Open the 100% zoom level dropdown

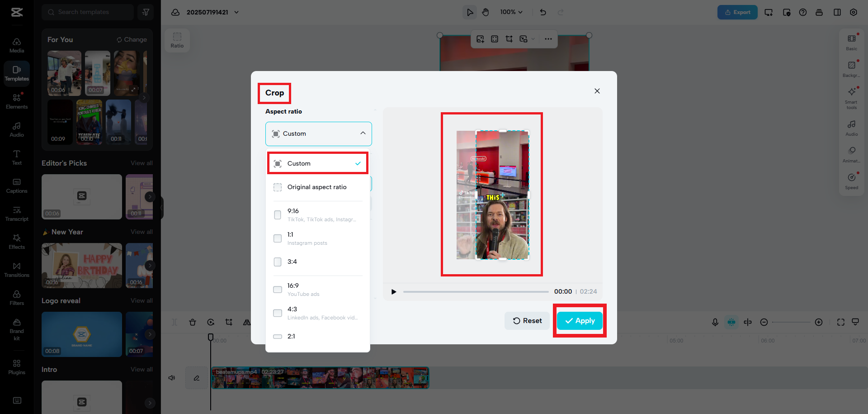click(511, 12)
